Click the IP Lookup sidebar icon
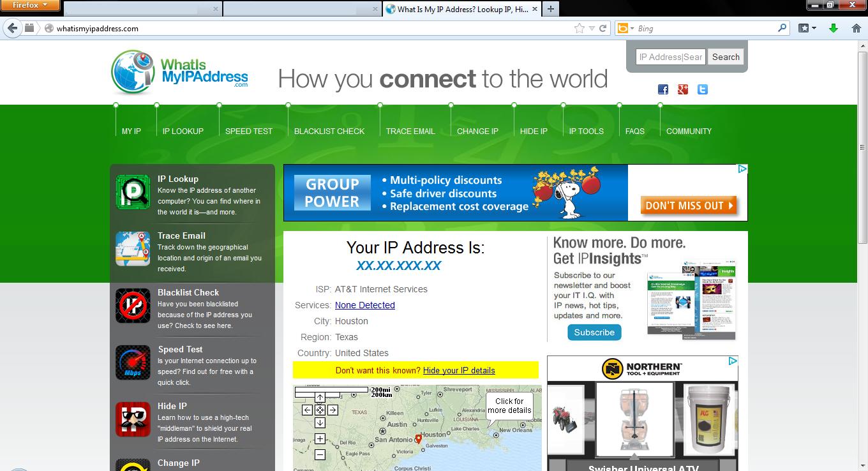 click(x=133, y=192)
